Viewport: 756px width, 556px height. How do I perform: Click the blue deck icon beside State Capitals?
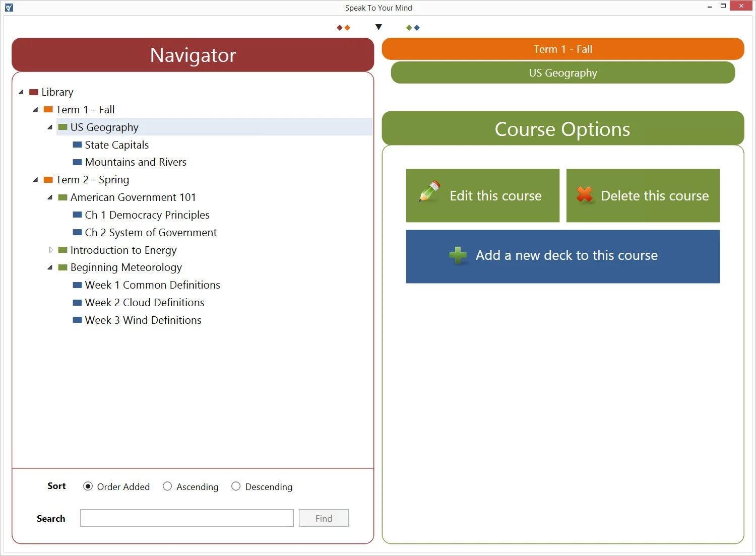(x=77, y=145)
